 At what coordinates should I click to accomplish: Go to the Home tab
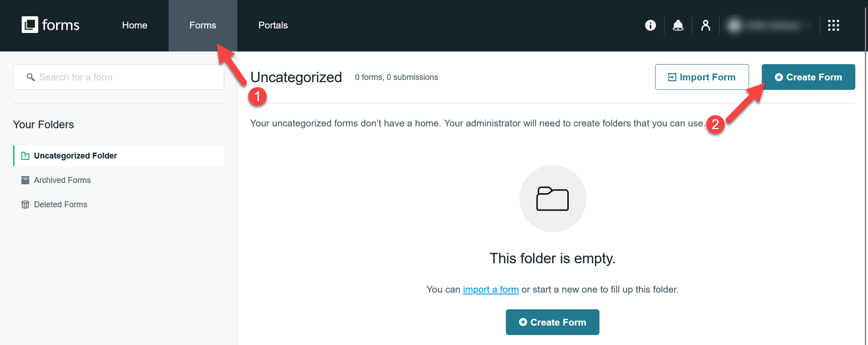tap(135, 25)
